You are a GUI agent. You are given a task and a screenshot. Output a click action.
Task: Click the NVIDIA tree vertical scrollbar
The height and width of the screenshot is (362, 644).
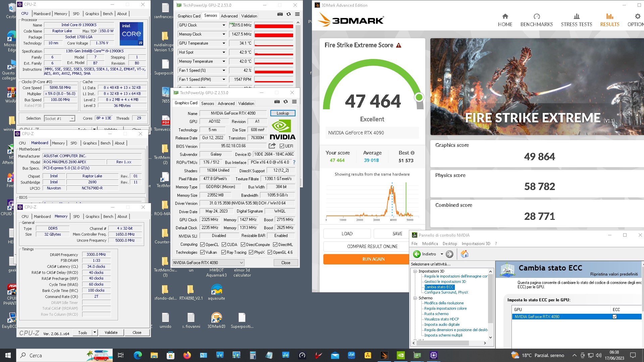coord(490,304)
